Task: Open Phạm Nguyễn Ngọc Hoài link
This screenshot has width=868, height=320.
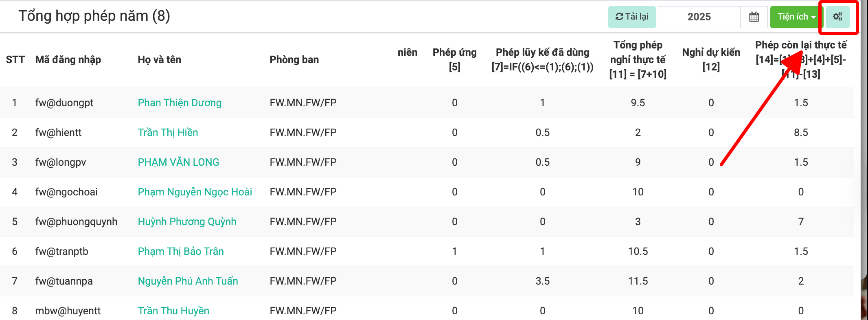Action: tap(195, 192)
